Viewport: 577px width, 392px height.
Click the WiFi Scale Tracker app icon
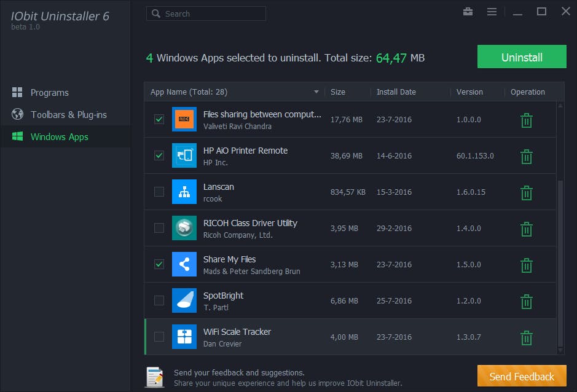[184, 337]
